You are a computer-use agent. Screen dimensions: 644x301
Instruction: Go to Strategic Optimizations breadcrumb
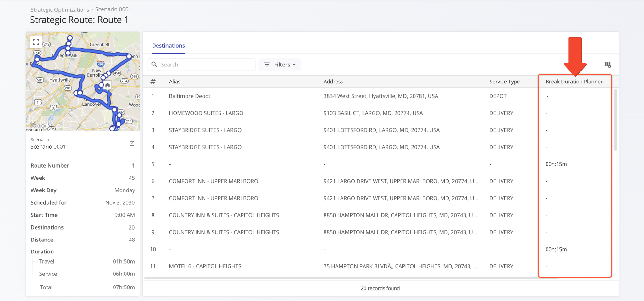coord(60,9)
